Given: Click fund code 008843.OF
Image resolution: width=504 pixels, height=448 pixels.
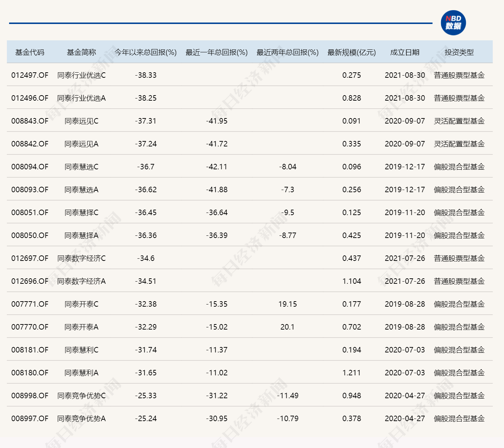Looking at the screenshot, I should [x=30, y=121].
